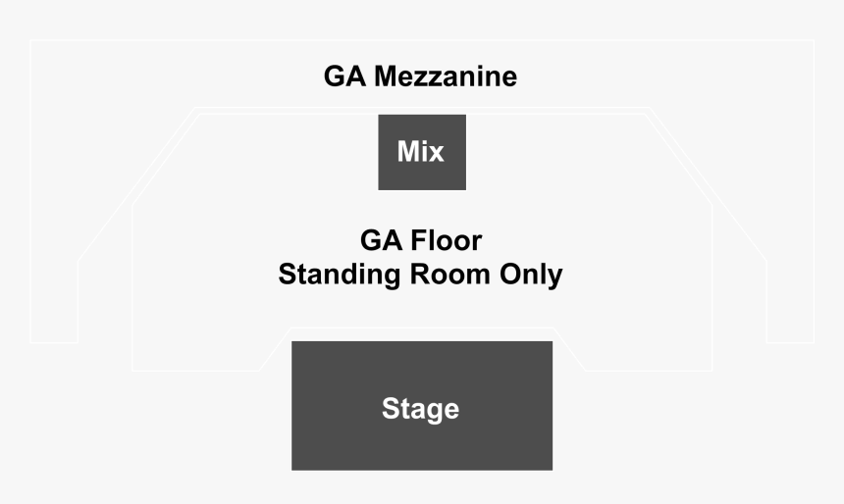Click floor space between Mix and GA Floor text
Screen dimensions: 844x504
(x=422, y=209)
